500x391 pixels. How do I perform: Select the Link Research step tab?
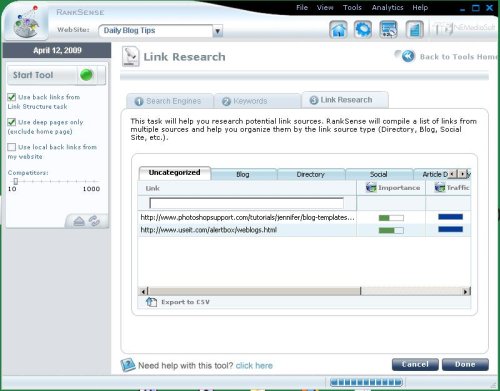coord(345,100)
